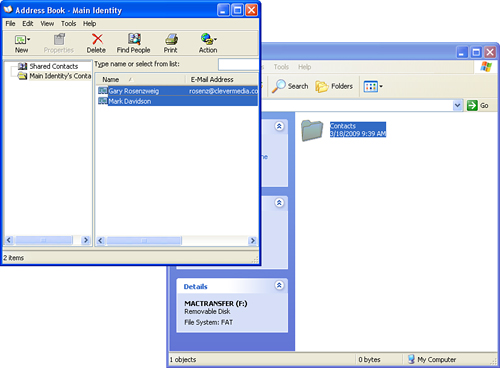Viewport: 500px width, 368px height.
Task: Click contact list scroll right arrow
Action: pos(253,240)
